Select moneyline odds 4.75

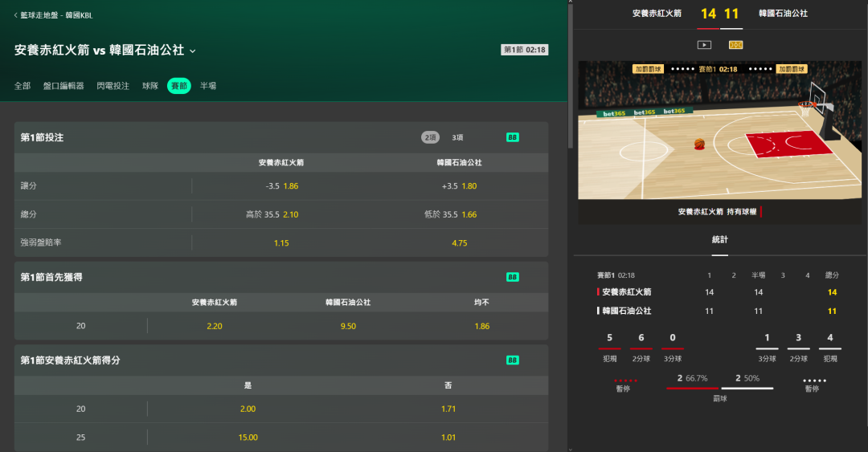pos(460,243)
